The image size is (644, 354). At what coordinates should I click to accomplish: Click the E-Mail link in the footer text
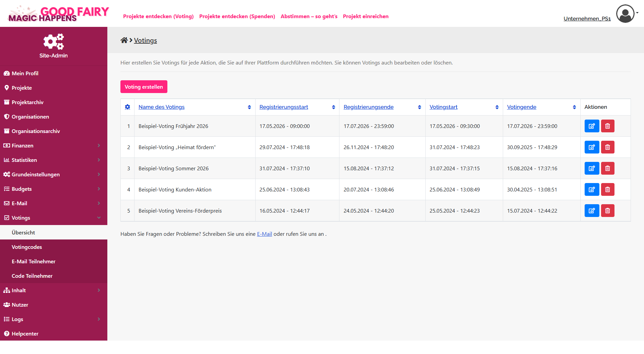coord(264,234)
